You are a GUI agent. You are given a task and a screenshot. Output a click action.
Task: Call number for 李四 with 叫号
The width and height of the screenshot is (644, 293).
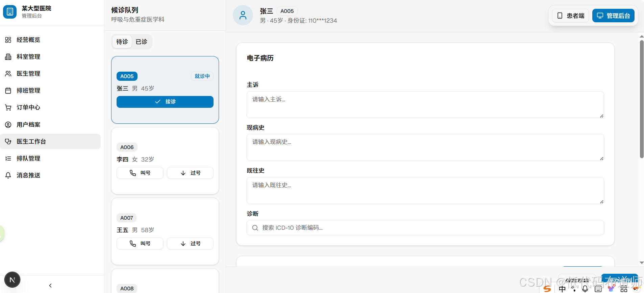pyautogui.click(x=140, y=173)
